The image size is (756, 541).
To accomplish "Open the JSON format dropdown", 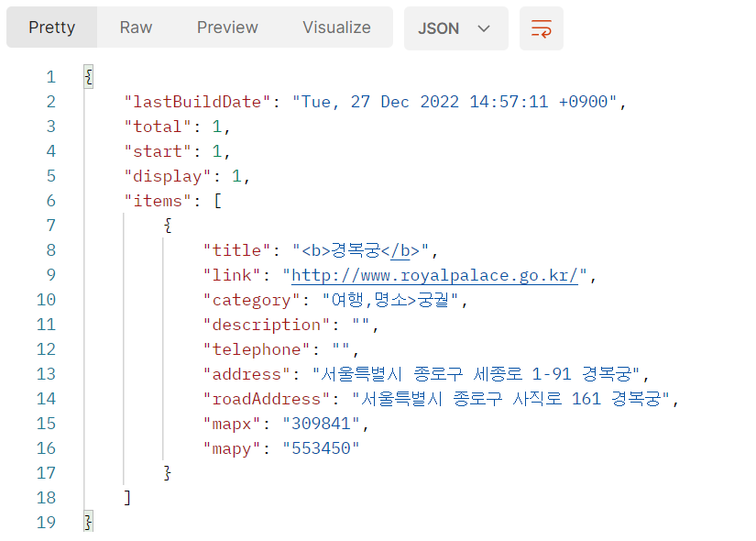I will tap(455, 28).
